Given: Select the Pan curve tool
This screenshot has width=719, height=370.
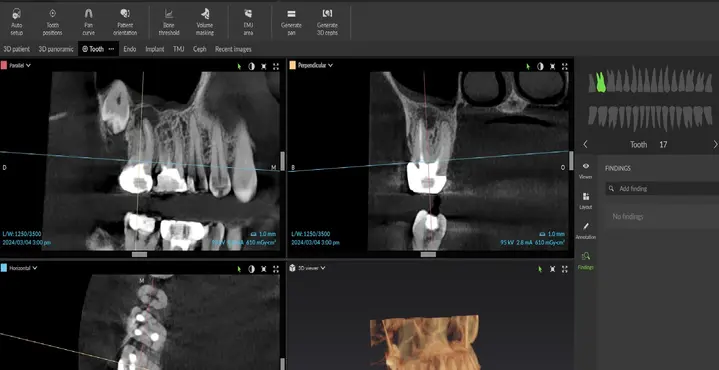Looking at the screenshot, I should coord(88,22).
